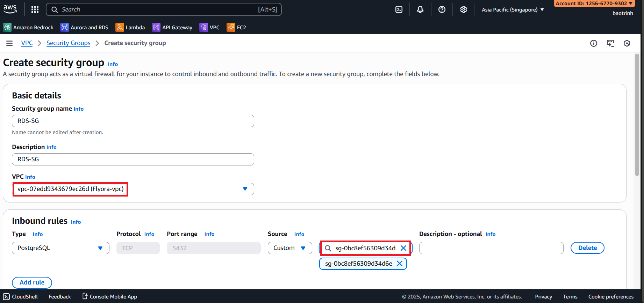Click the Add rule button

tap(32, 282)
